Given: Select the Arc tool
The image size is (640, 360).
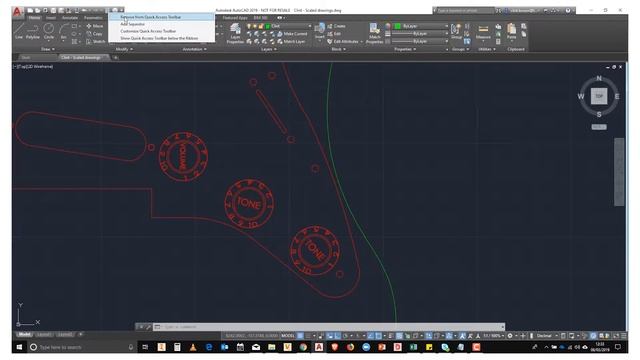Looking at the screenshot, I should pos(64,31).
